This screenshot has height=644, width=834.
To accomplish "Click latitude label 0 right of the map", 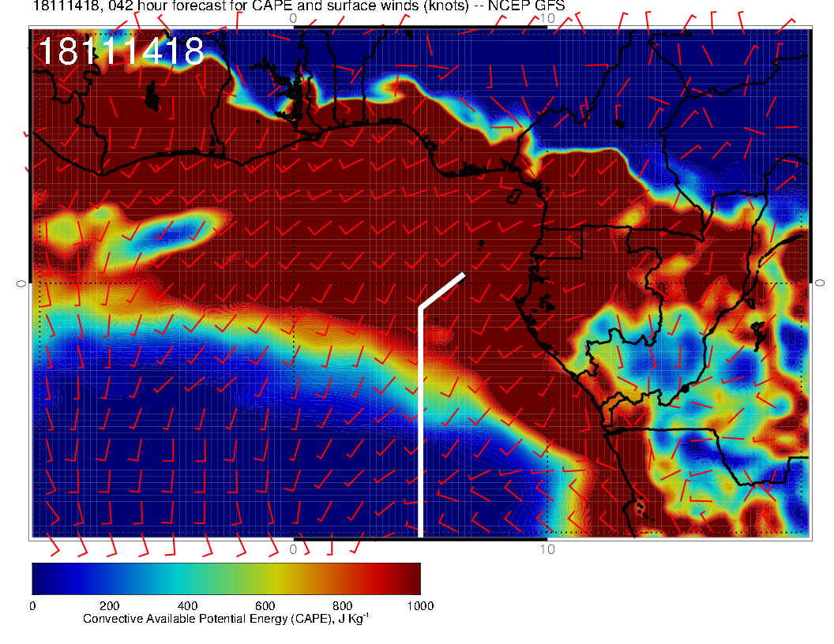I will point(820,283).
